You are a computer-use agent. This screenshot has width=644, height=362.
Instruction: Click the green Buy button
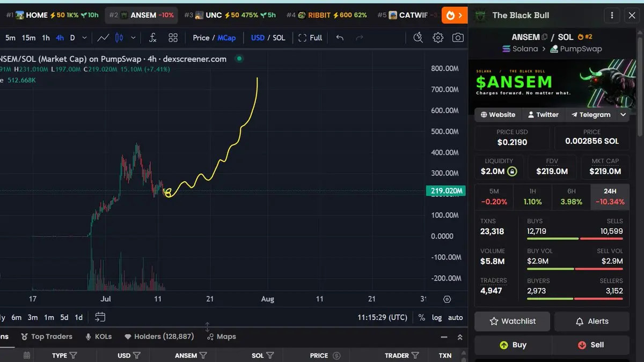(513, 345)
